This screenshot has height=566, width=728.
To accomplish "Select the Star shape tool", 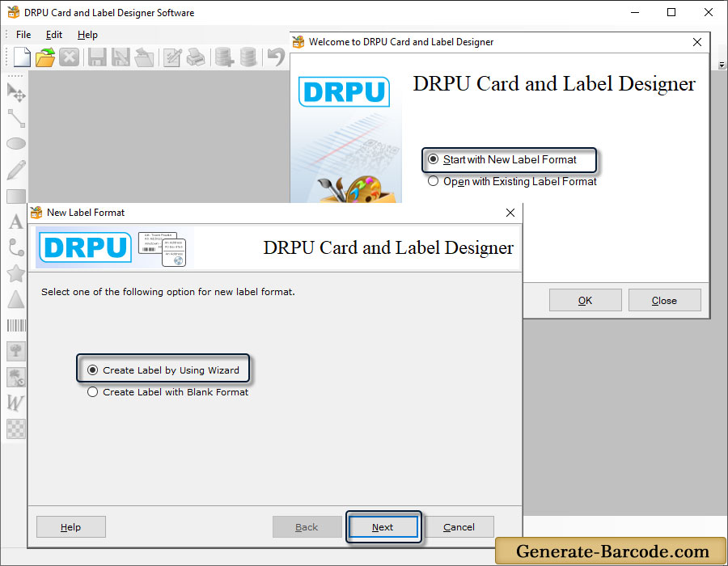I will pyautogui.click(x=16, y=274).
